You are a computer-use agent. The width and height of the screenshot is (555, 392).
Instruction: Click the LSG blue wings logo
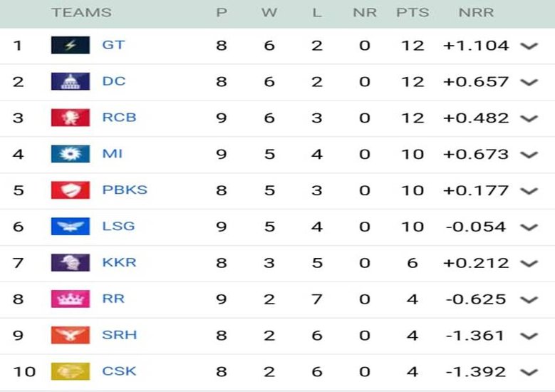click(x=71, y=226)
